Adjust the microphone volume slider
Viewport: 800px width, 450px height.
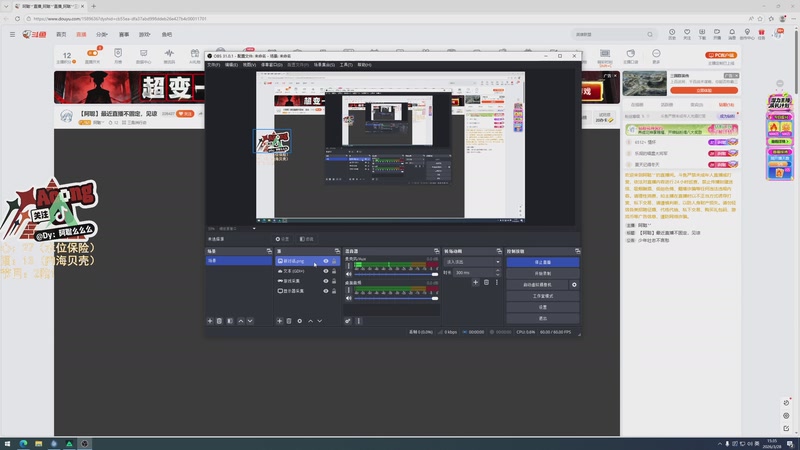coord(396,274)
